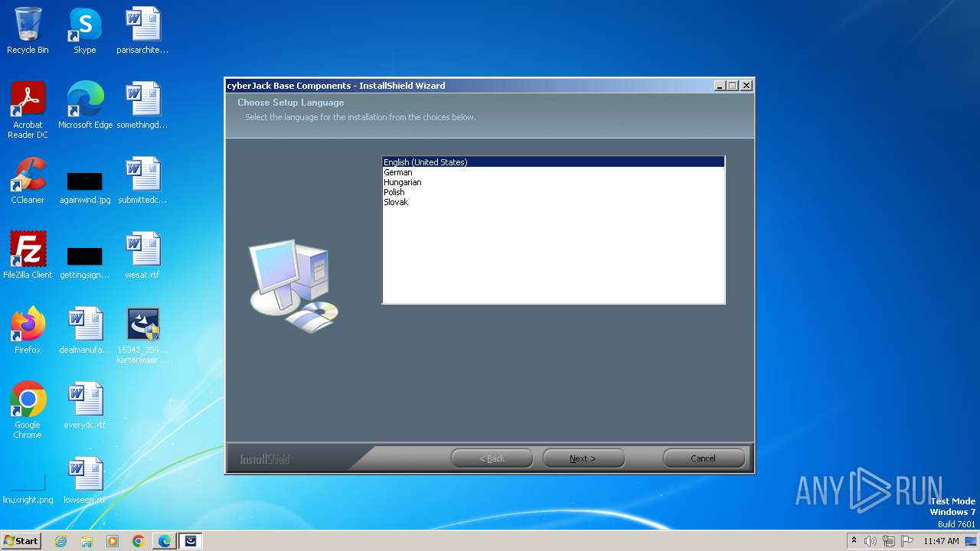Minimize the InstallShield Wizard window
Image resolution: width=980 pixels, height=551 pixels.
point(720,86)
